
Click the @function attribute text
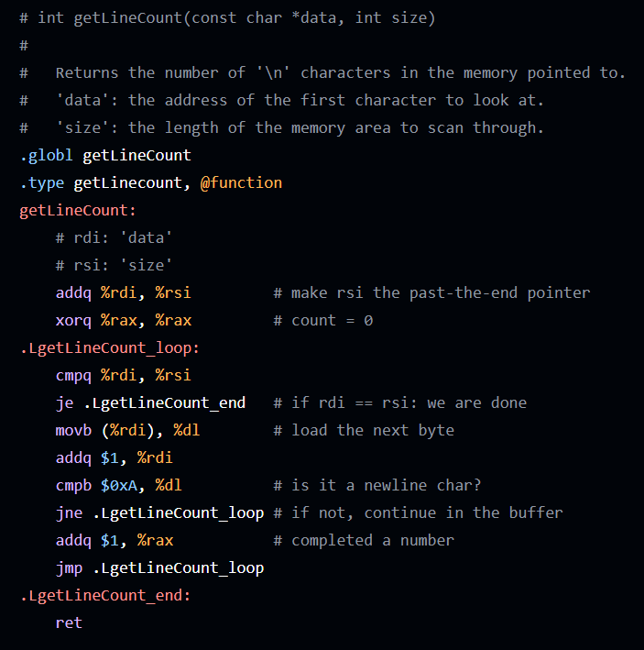coord(241,182)
